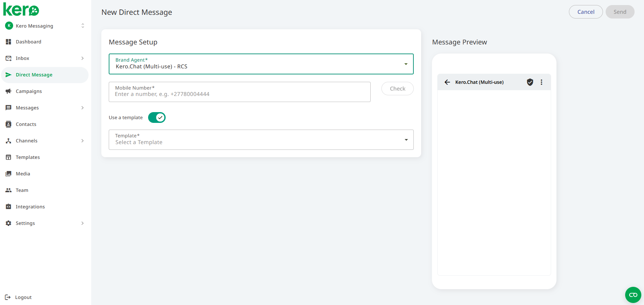This screenshot has height=305, width=644.
Task: Click the Campaigns megaphone icon
Action: click(x=8, y=91)
